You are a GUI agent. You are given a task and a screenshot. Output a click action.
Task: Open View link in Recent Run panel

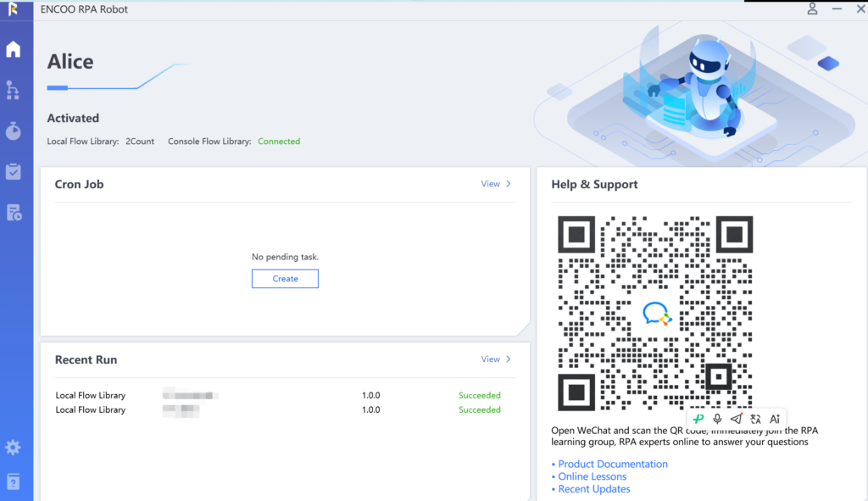point(491,359)
